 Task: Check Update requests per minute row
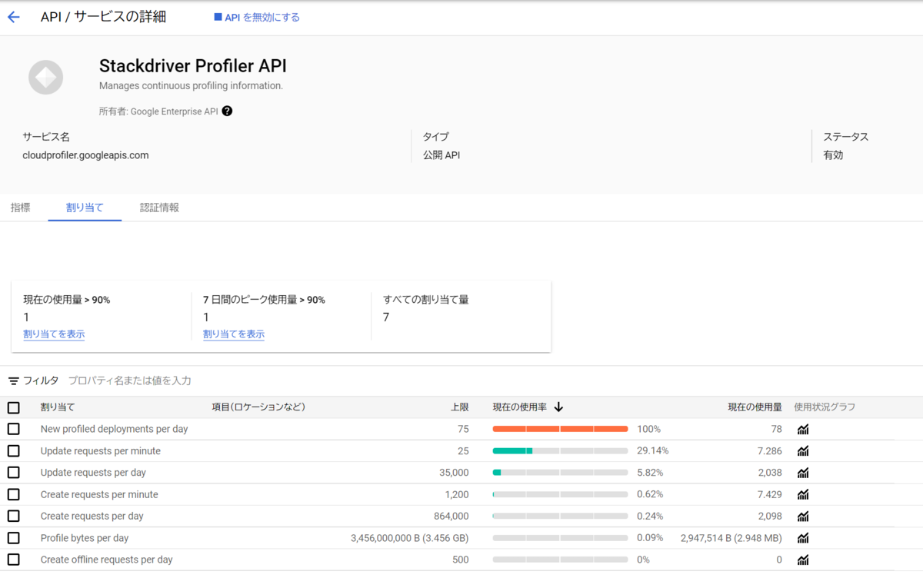coord(13,450)
